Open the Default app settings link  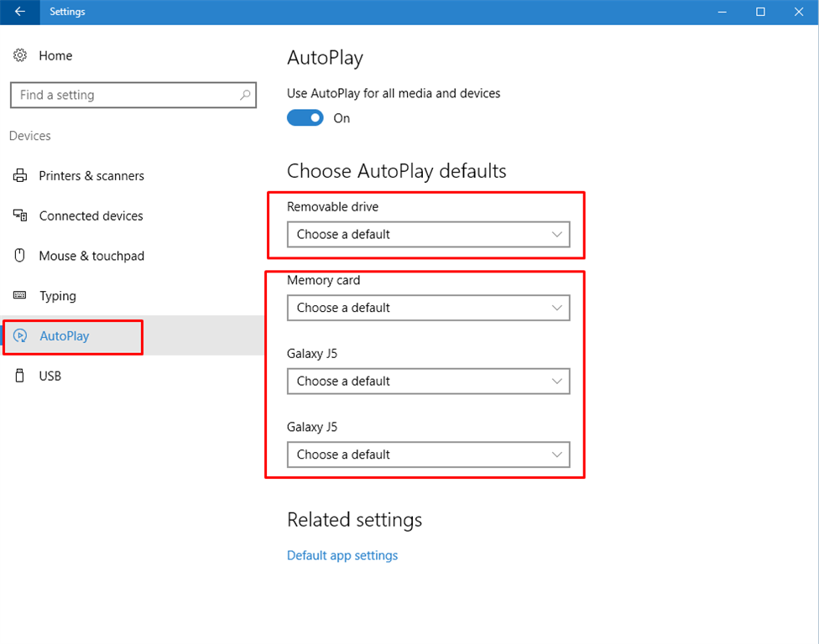(x=342, y=555)
